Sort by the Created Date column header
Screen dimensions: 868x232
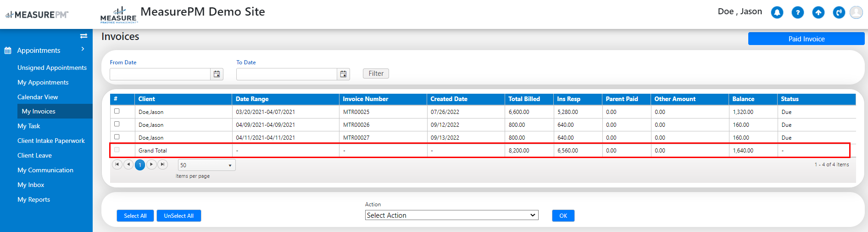click(466, 99)
